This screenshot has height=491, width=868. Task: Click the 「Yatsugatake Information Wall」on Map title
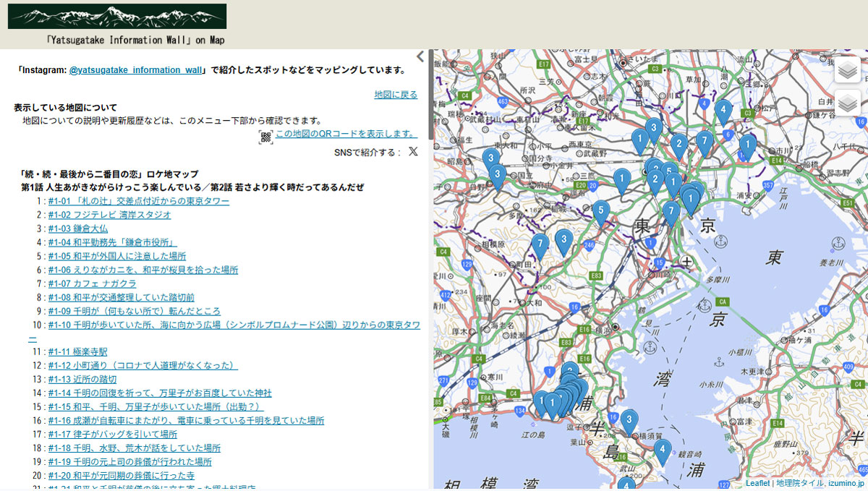(135, 40)
